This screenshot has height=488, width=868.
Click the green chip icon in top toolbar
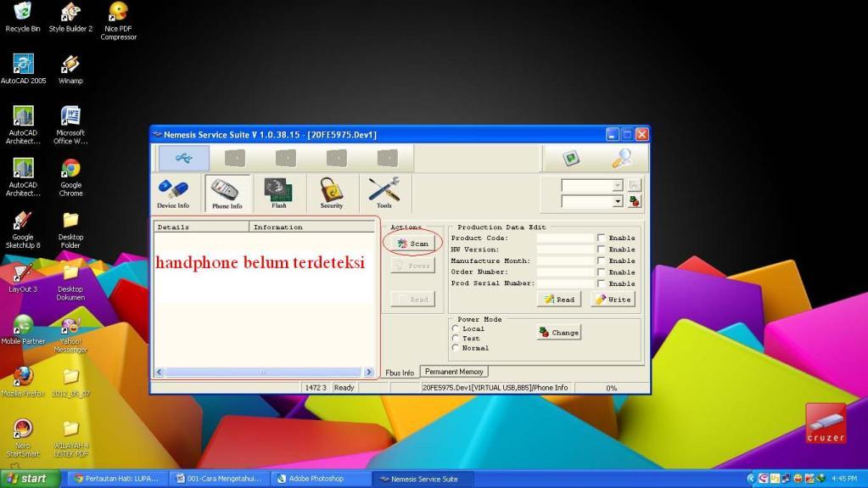click(571, 159)
